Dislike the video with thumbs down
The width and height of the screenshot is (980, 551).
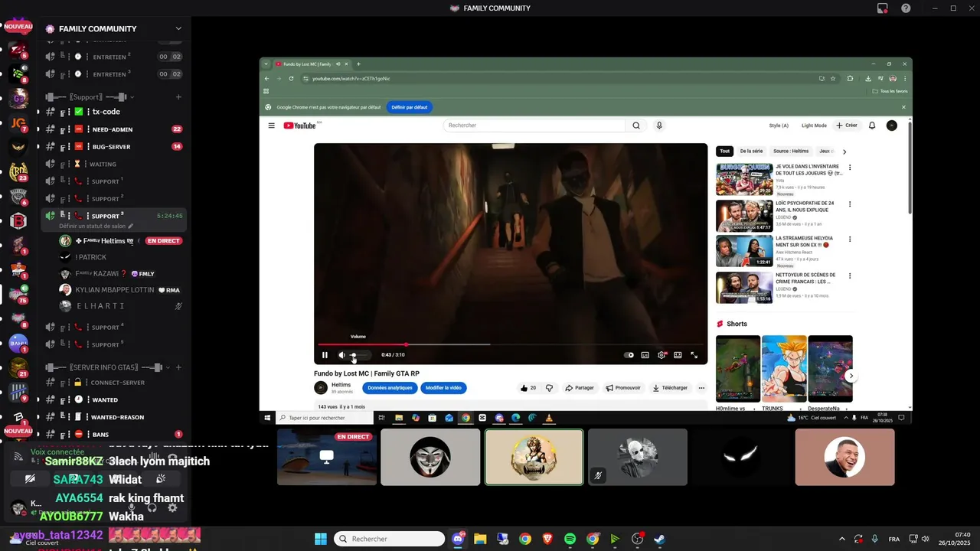point(549,388)
